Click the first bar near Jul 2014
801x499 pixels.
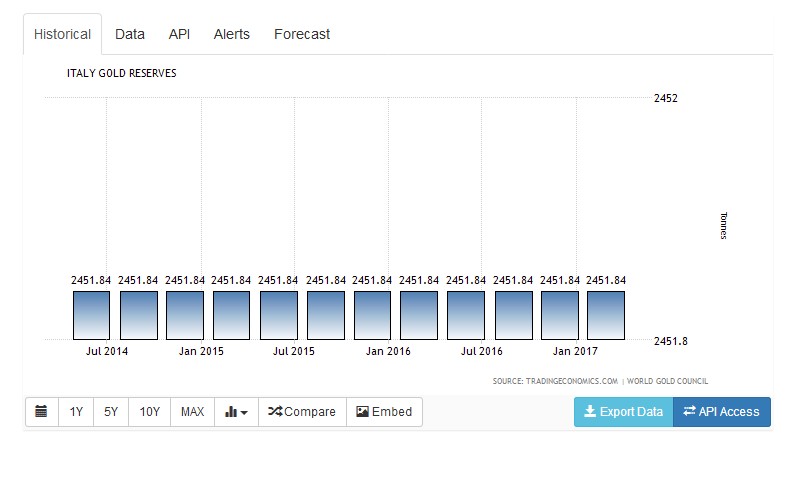coord(92,315)
